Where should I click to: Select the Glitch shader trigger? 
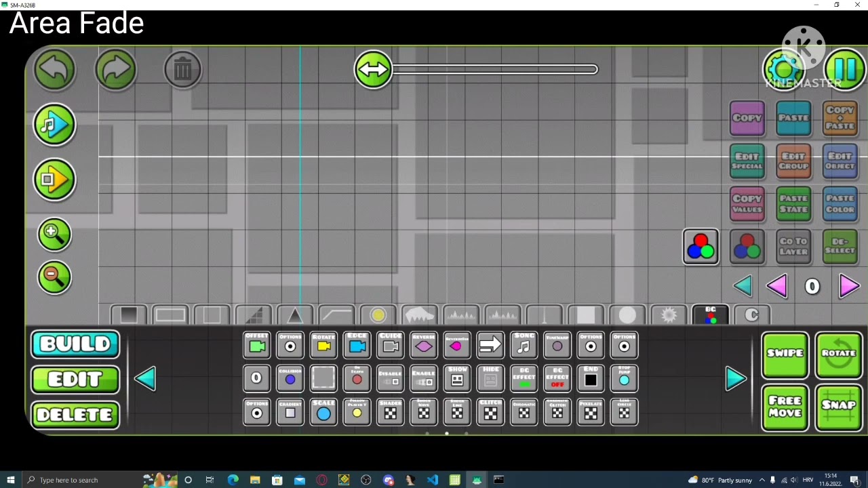490,412
